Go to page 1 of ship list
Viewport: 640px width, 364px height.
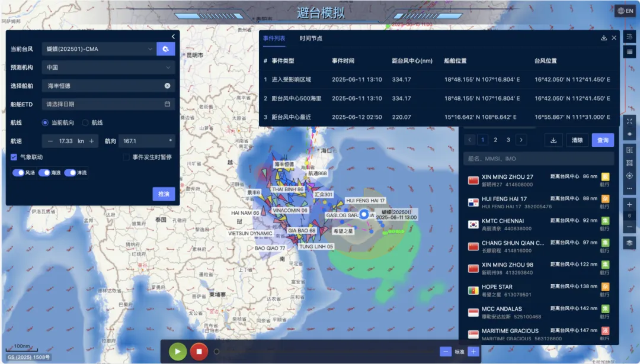tap(482, 140)
